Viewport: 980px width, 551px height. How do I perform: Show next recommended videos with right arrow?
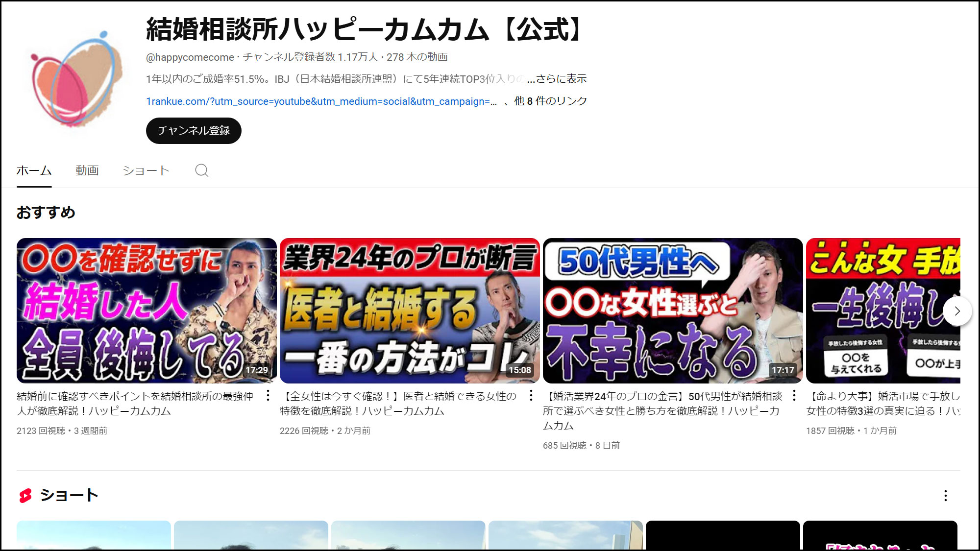(x=957, y=311)
